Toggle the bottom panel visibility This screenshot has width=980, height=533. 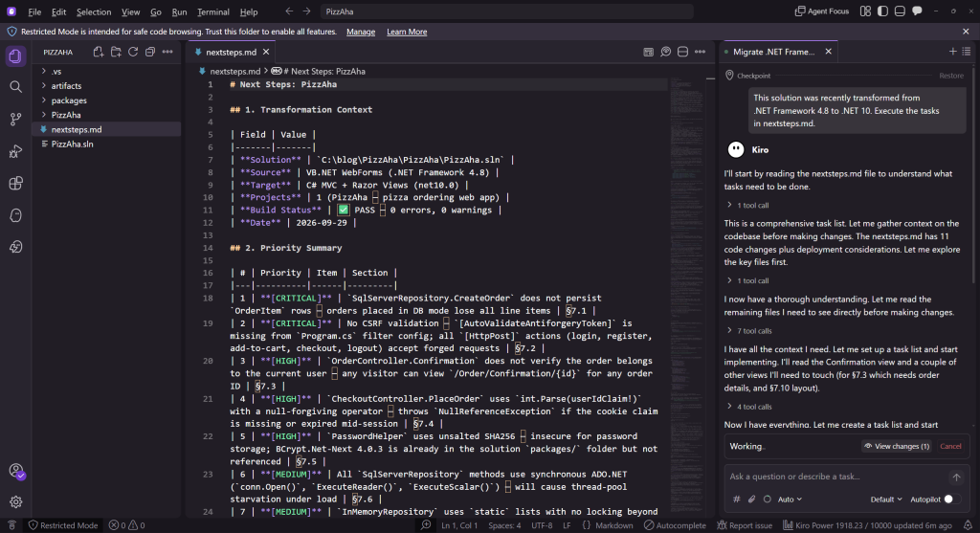[x=900, y=11]
